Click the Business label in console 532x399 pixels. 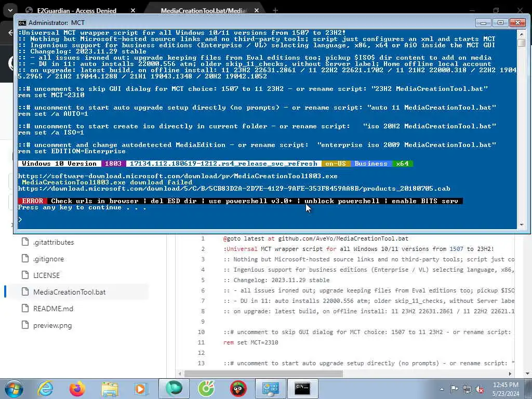[x=371, y=164]
